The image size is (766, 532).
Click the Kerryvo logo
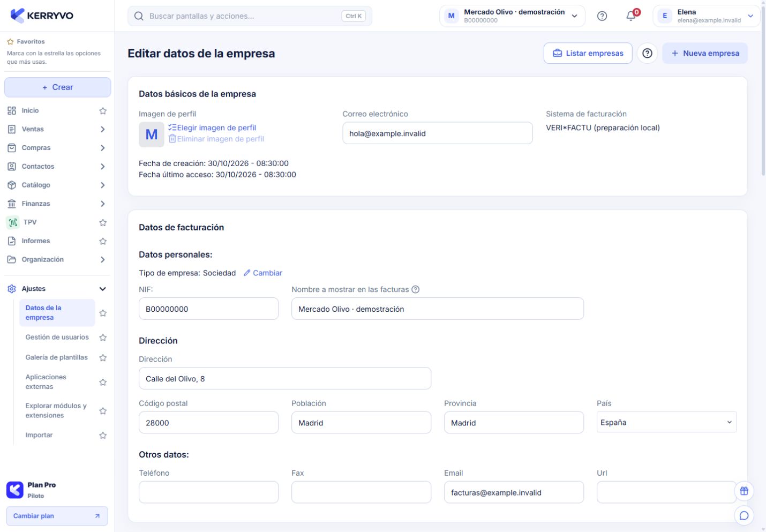coord(42,16)
